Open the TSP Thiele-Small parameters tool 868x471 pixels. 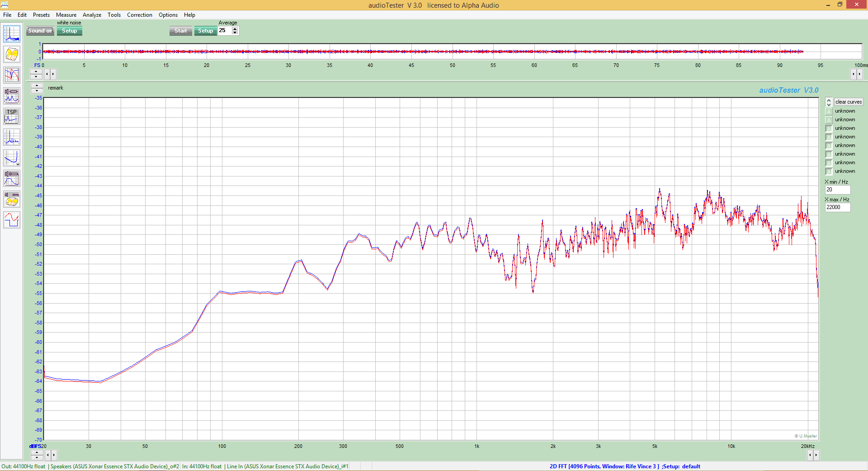[x=12, y=117]
